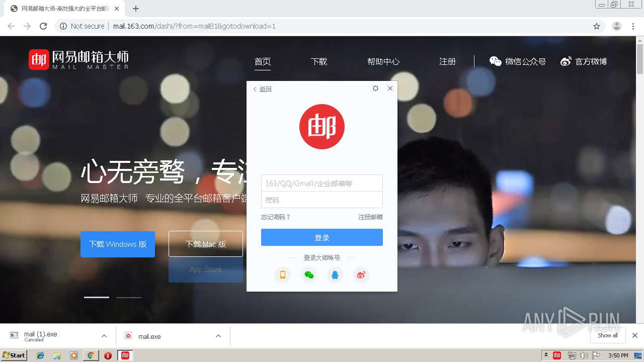Screen dimensions: 644x362
Task: Open the 注册邮箱 link
Action: 370,217
